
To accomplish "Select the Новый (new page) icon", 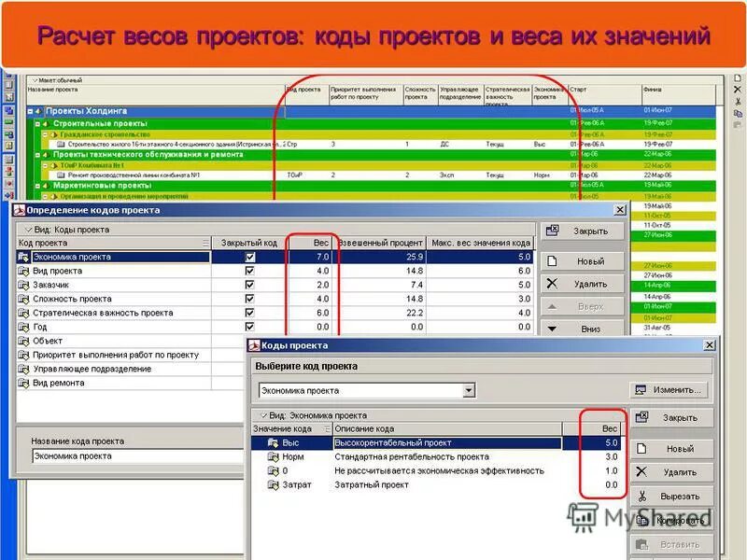I will [x=553, y=260].
